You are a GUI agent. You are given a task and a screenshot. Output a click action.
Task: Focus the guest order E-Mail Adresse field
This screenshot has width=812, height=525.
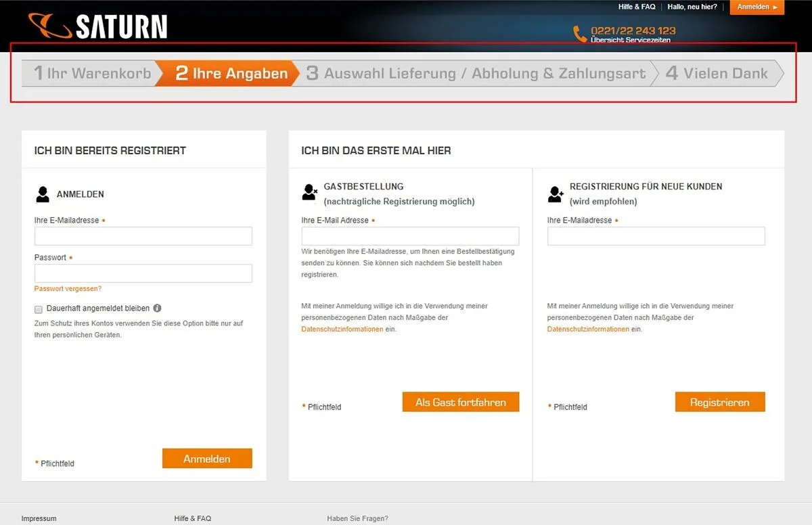click(411, 235)
